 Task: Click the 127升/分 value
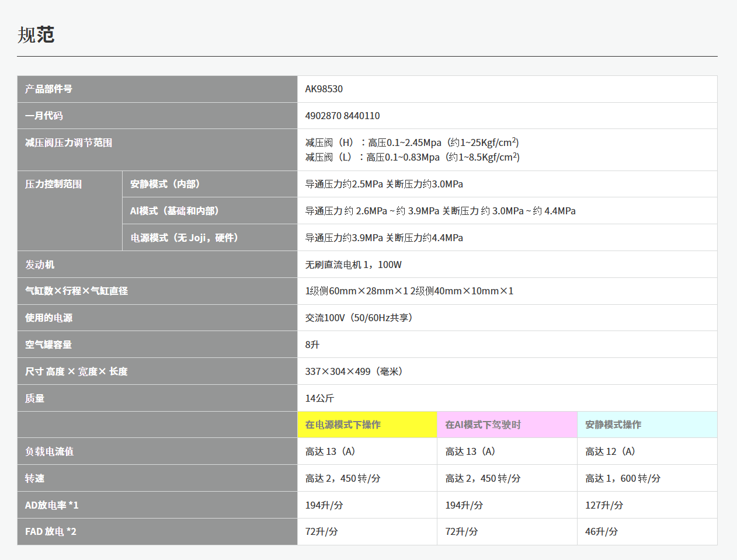click(604, 505)
